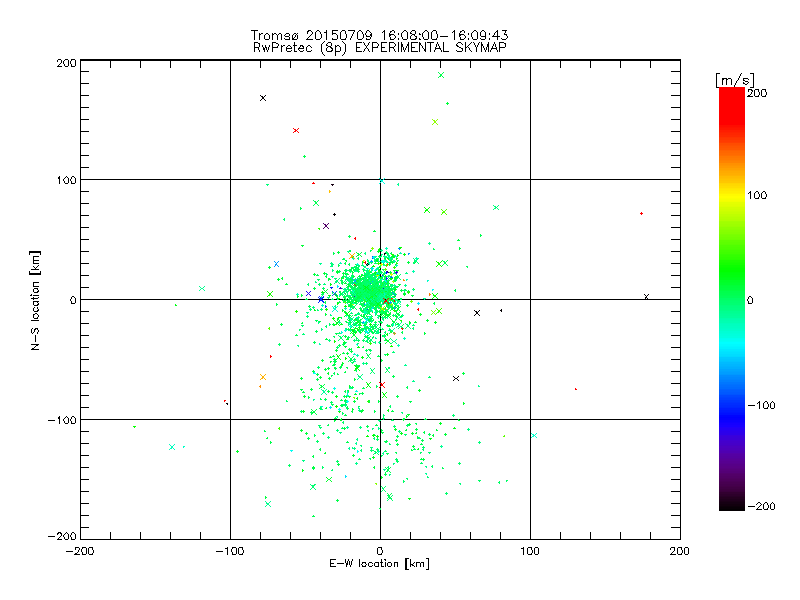This screenshot has width=800, height=600.
Task: Click the '100' tick label on the E-W axis
Action: point(530,552)
